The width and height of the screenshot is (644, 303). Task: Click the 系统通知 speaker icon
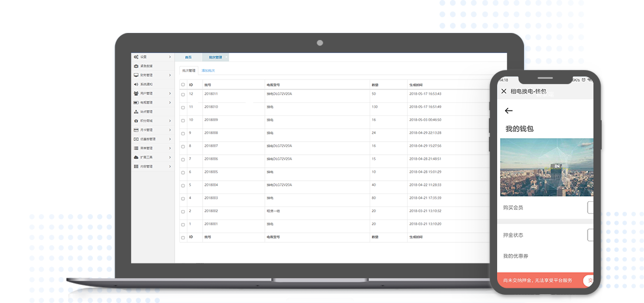point(136,84)
